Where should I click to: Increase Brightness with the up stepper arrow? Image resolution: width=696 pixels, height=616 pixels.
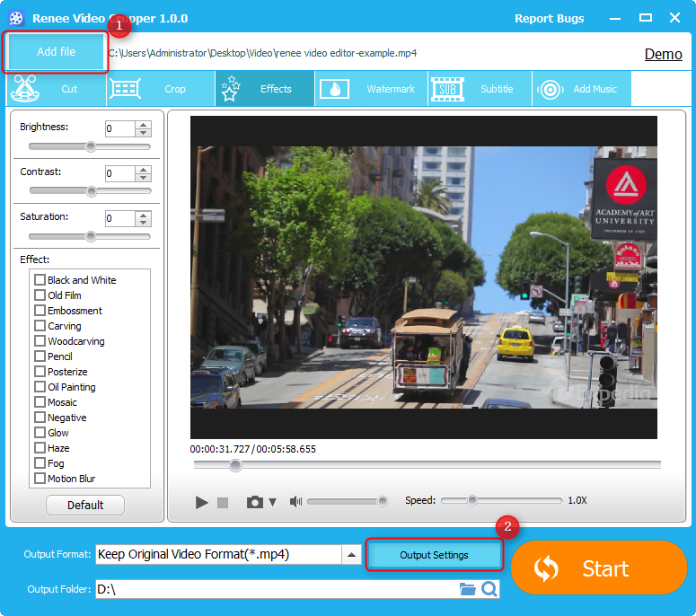pyautogui.click(x=144, y=124)
